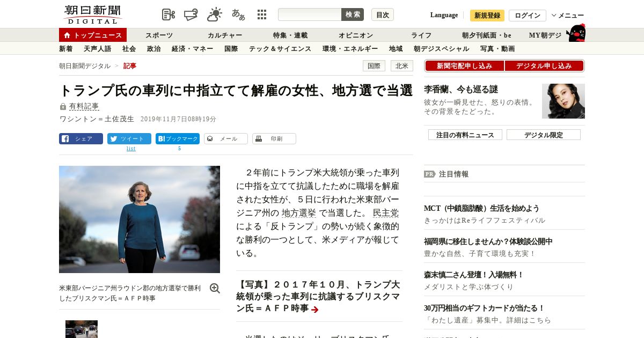The height and width of the screenshot is (338, 644).
Task: Select 経済・マネー in sub navigation
Action: 193,49
